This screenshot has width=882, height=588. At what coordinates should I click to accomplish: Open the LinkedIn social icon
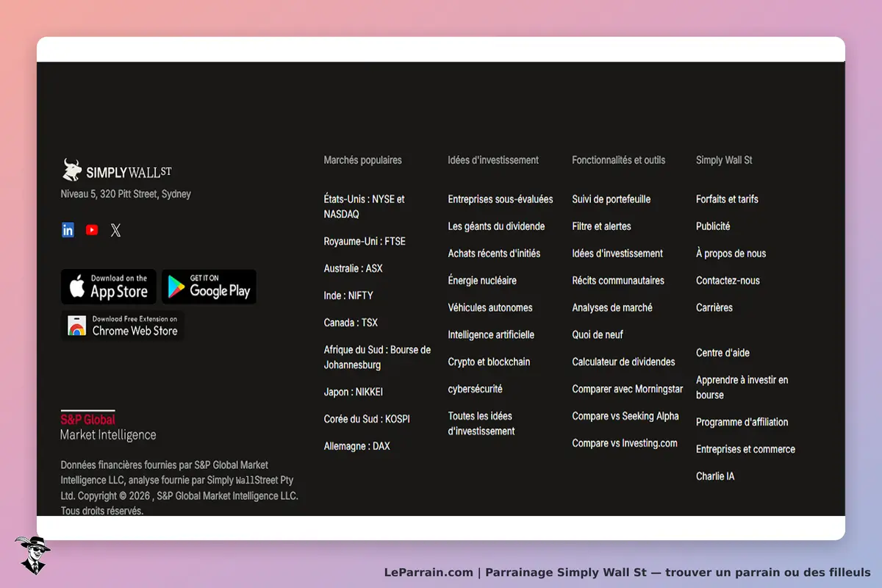click(68, 230)
